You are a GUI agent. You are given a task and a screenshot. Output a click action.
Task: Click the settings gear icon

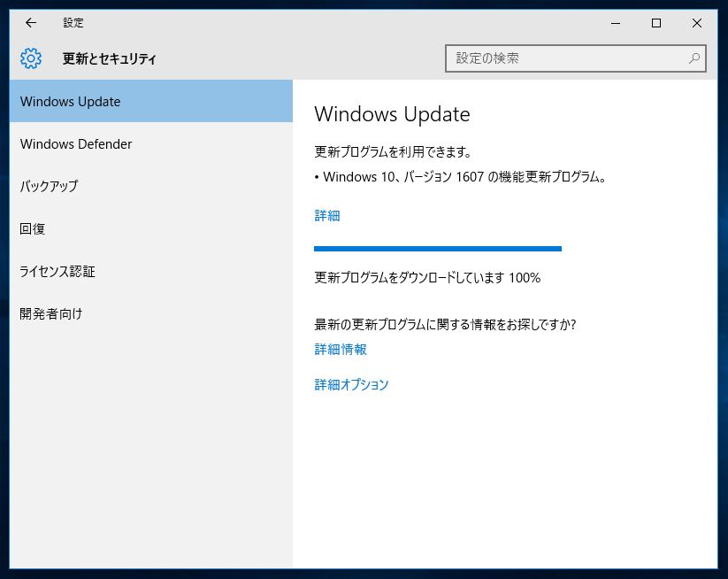31,58
